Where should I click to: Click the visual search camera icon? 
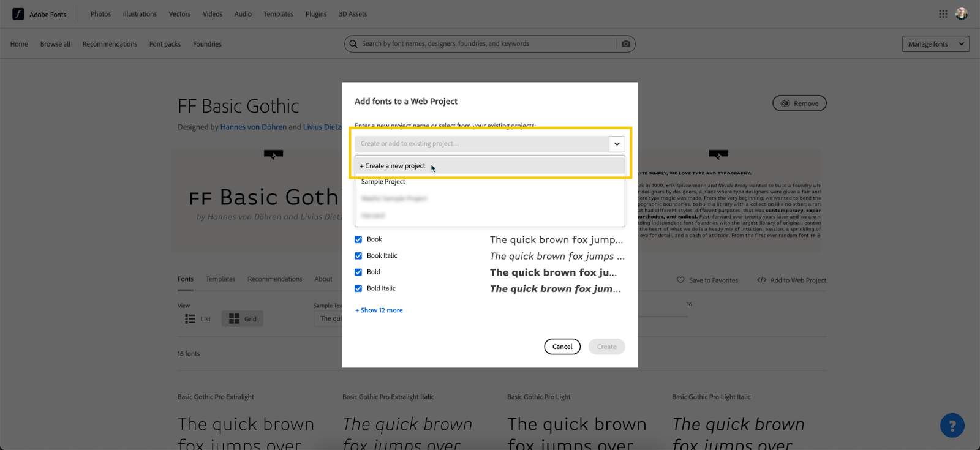pos(626,44)
